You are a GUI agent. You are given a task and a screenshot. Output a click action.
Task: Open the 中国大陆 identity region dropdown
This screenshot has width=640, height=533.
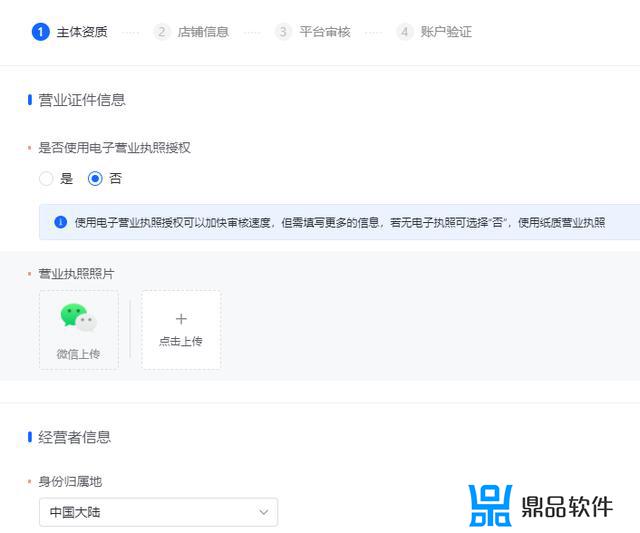[158, 512]
